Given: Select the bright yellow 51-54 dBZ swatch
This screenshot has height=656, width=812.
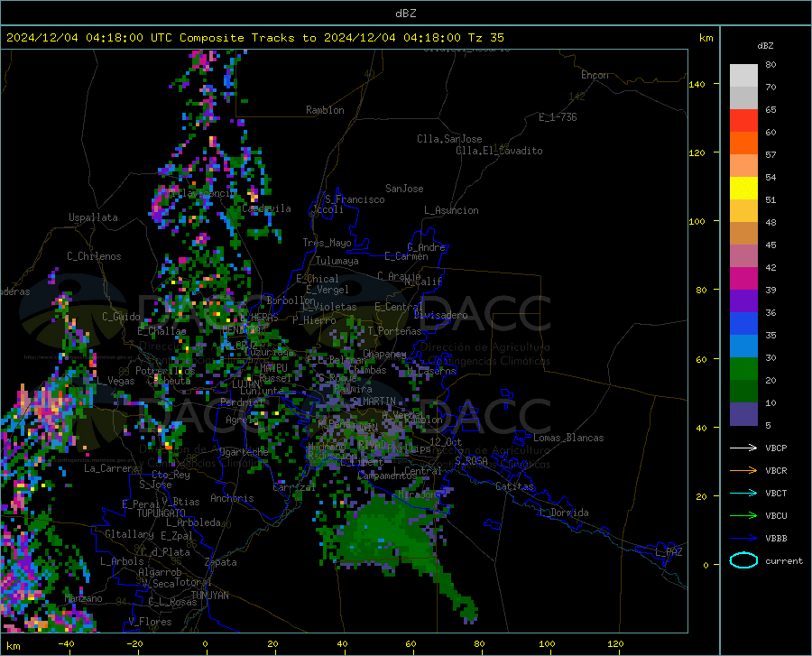Looking at the screenshot, I should point(743,189).
